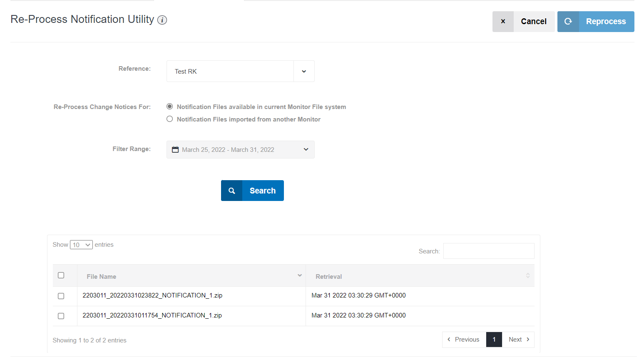Check the 2203011_20220331023822 notification file row

pyautogui.click(x=61, y=296)
